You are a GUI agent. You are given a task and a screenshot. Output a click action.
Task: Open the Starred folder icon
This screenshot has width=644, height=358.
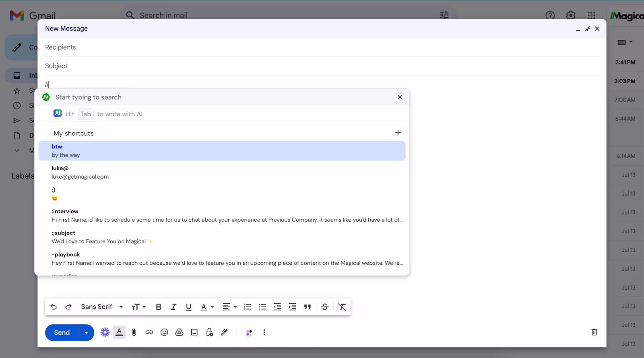17,91
